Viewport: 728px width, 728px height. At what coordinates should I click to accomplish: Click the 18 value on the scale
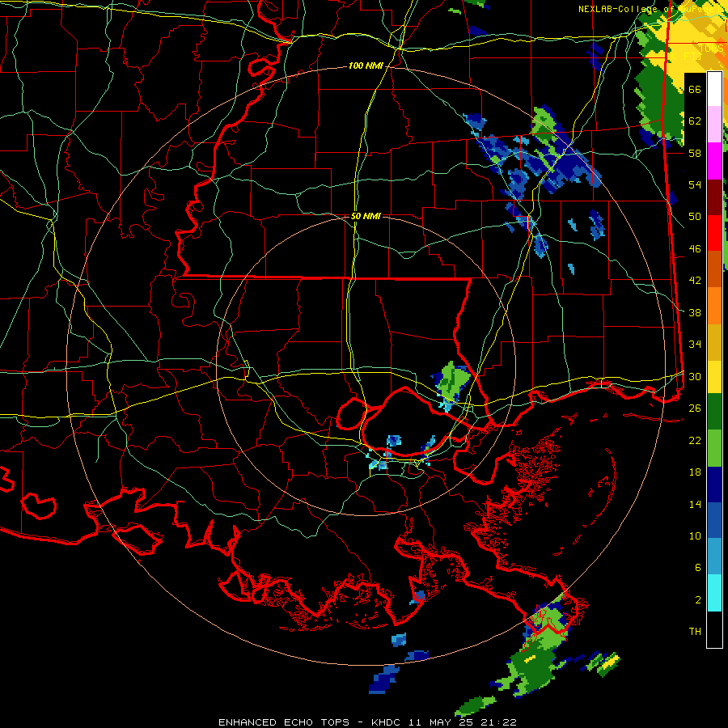pos(695,472)
